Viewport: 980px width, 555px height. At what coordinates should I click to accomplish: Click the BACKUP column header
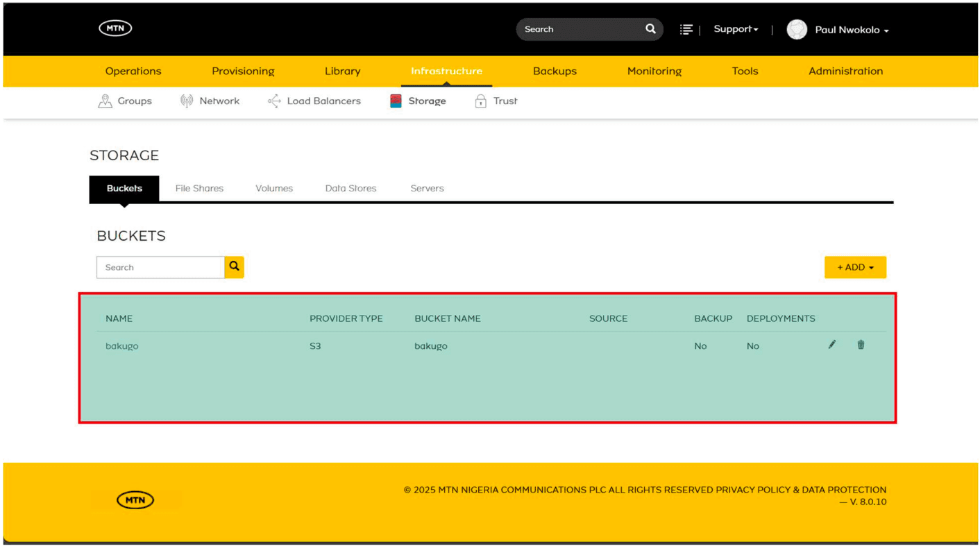point(713,318)
